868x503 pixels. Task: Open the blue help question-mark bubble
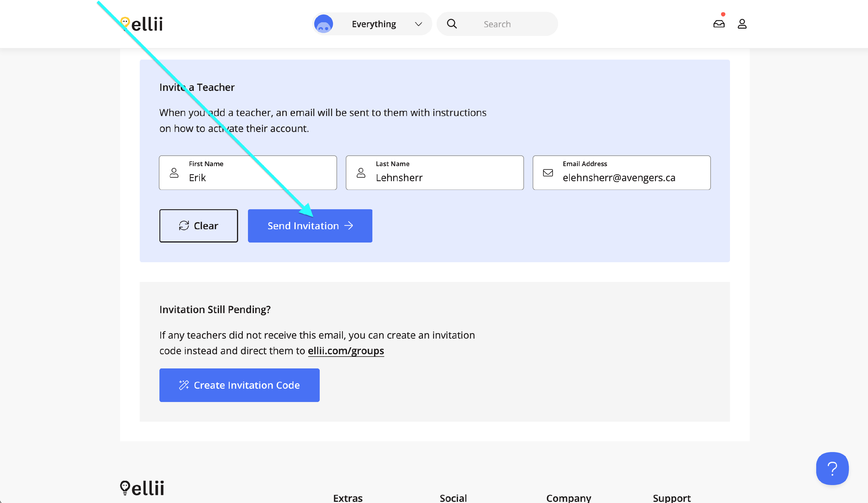tap(832, 468)
